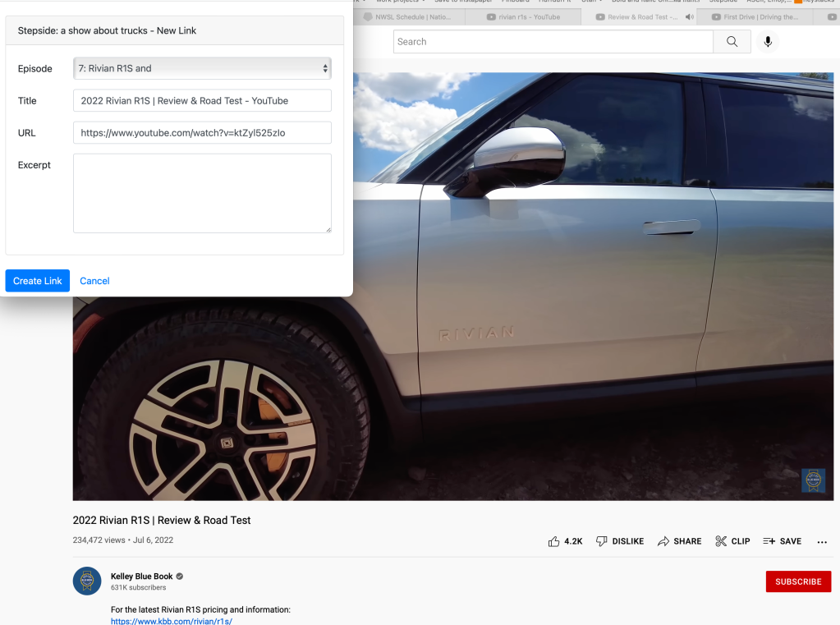Click the URL input field

click(202, 133)
